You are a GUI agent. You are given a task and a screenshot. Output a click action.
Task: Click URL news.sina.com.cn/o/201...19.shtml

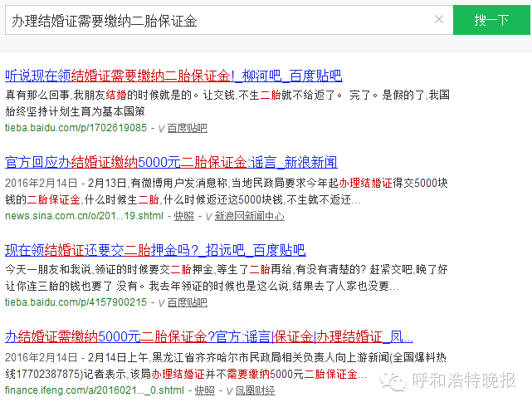(x=84, y=216)
